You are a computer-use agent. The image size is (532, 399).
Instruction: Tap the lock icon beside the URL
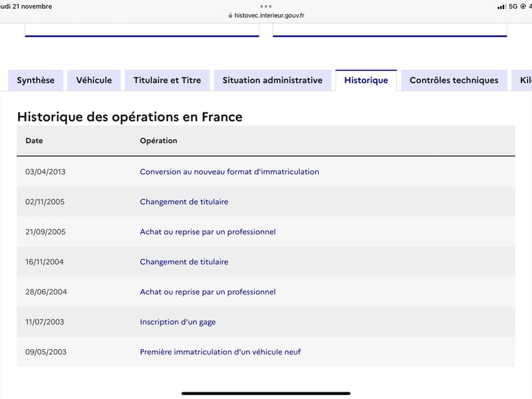point(230,15)
